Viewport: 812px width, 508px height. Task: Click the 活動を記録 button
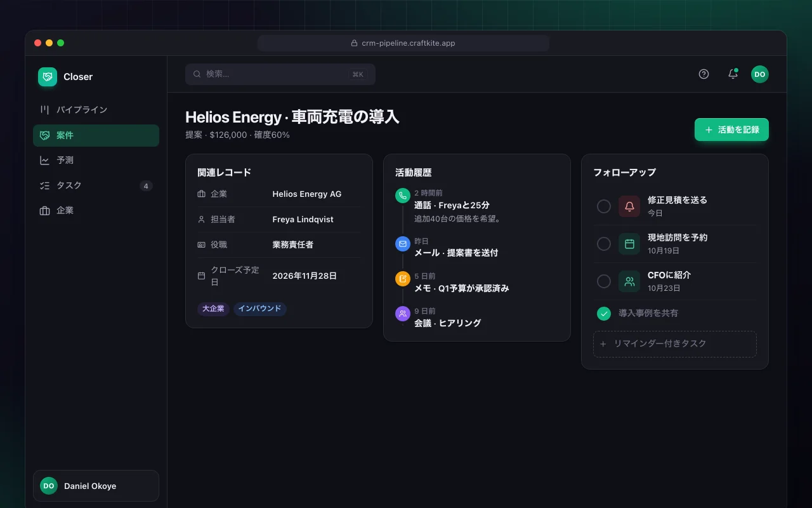coord(731,130)
